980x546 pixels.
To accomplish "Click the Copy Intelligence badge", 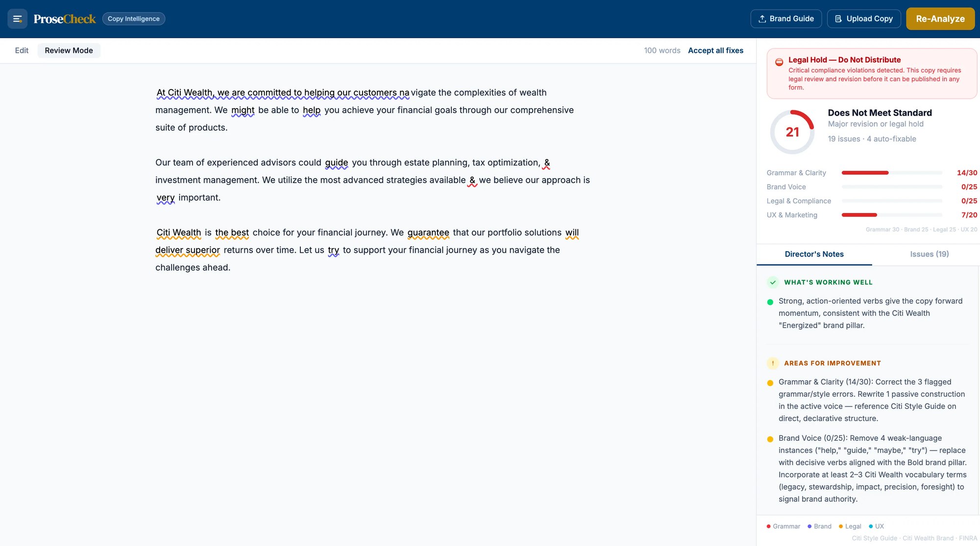I will pos(134,19).
